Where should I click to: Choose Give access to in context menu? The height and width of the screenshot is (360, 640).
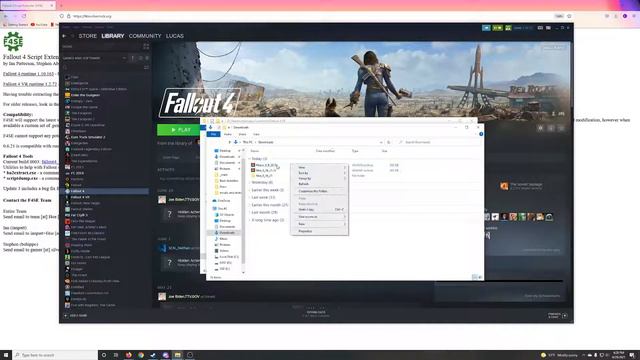(319, 217)
